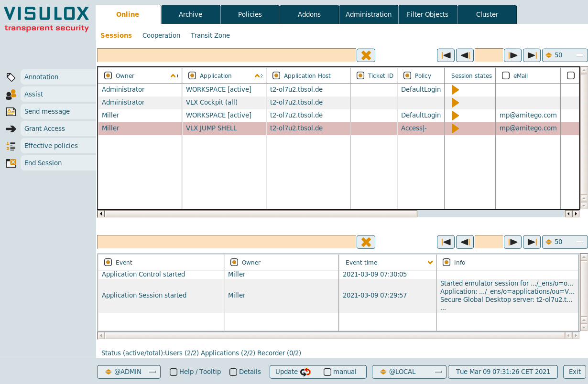Click the events filter input field
The width and height of the screenshot is (588, 384).
click(226, 242)
